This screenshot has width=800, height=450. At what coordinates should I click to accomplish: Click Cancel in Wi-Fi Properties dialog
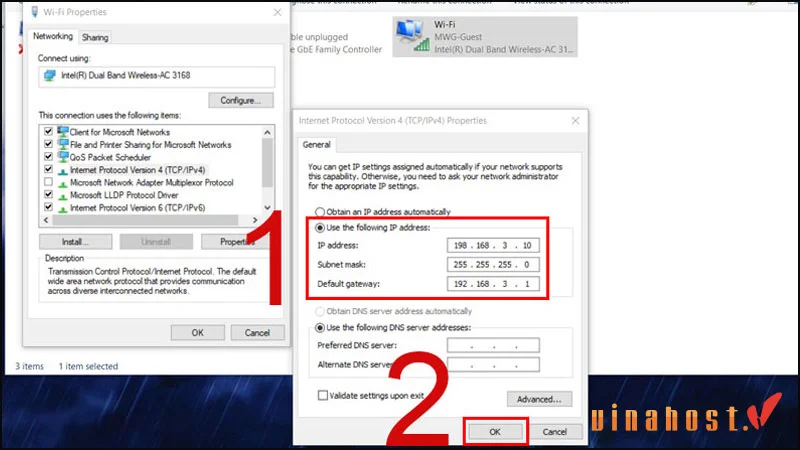point(257,333)
